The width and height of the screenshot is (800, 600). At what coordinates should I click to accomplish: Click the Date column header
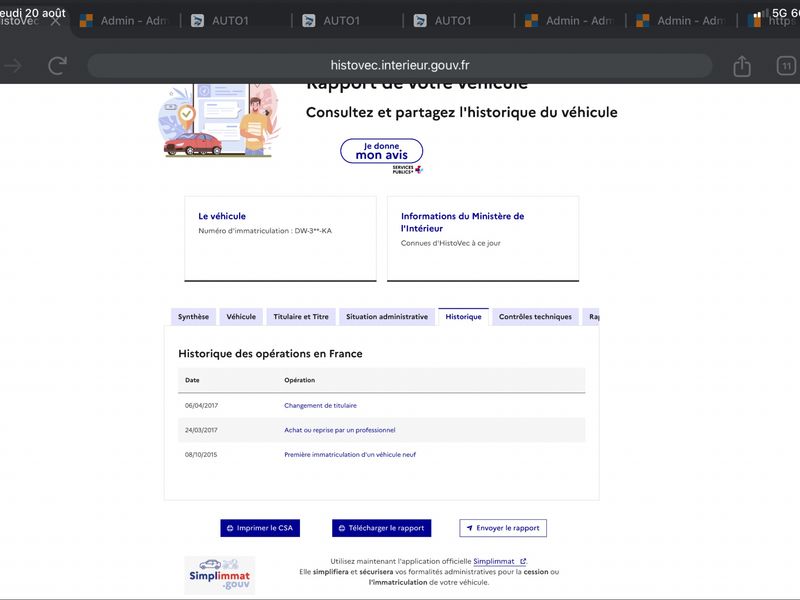coord(192,380)
